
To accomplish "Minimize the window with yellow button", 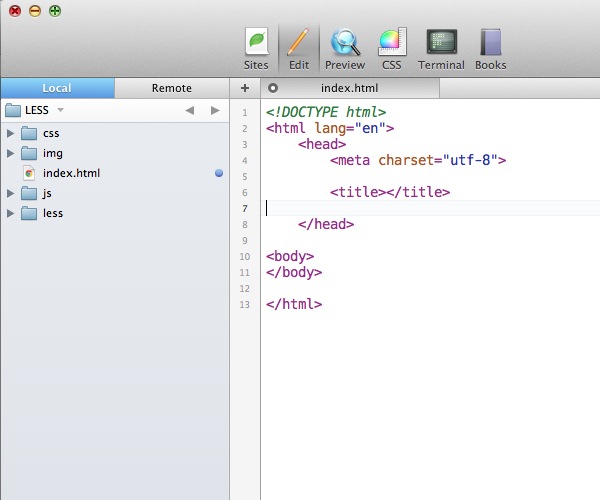I will (35, 11).
